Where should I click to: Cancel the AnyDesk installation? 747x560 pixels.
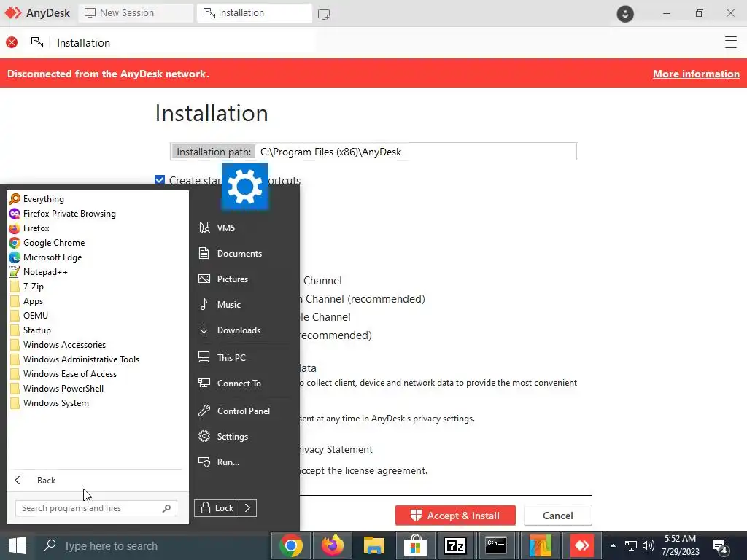coord(558,516)
